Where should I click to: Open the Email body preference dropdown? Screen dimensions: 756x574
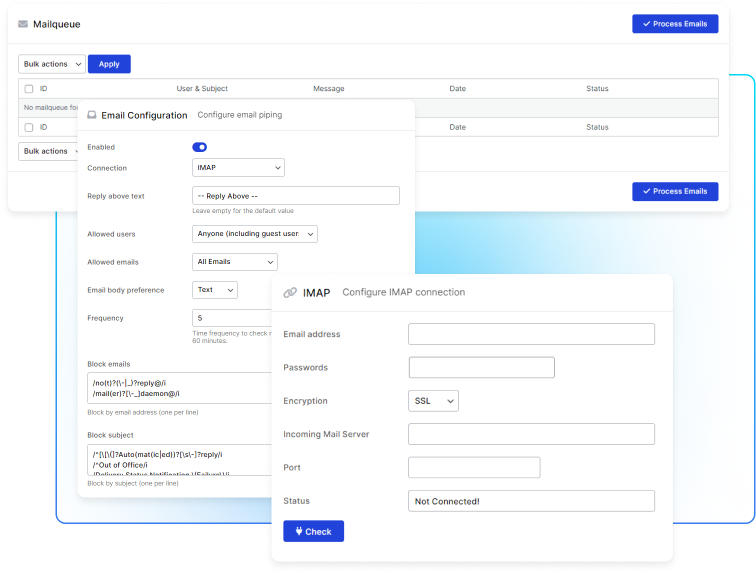tap(215, 290)
